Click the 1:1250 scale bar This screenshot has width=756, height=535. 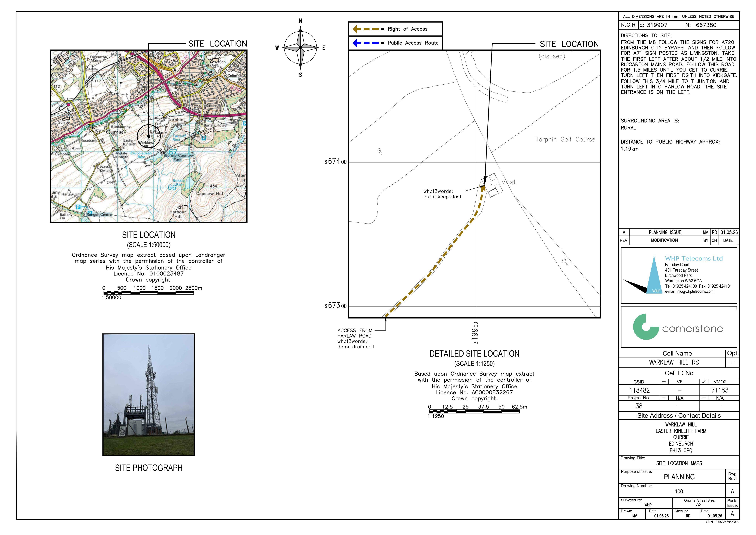(474, 411)
